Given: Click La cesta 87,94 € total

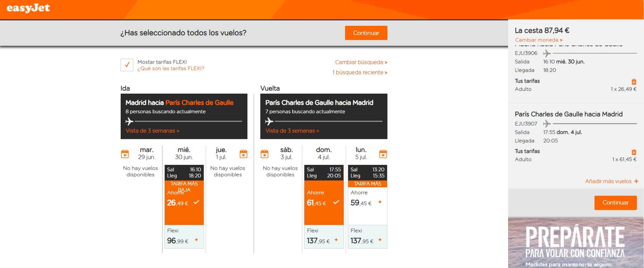Looking at the screenshot, I should (x=542, y=31).
